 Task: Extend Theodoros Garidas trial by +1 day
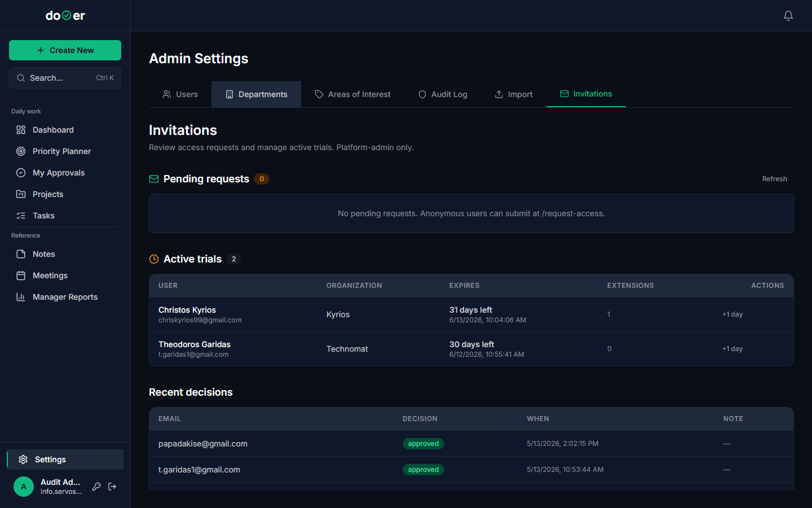coord(732,349)
